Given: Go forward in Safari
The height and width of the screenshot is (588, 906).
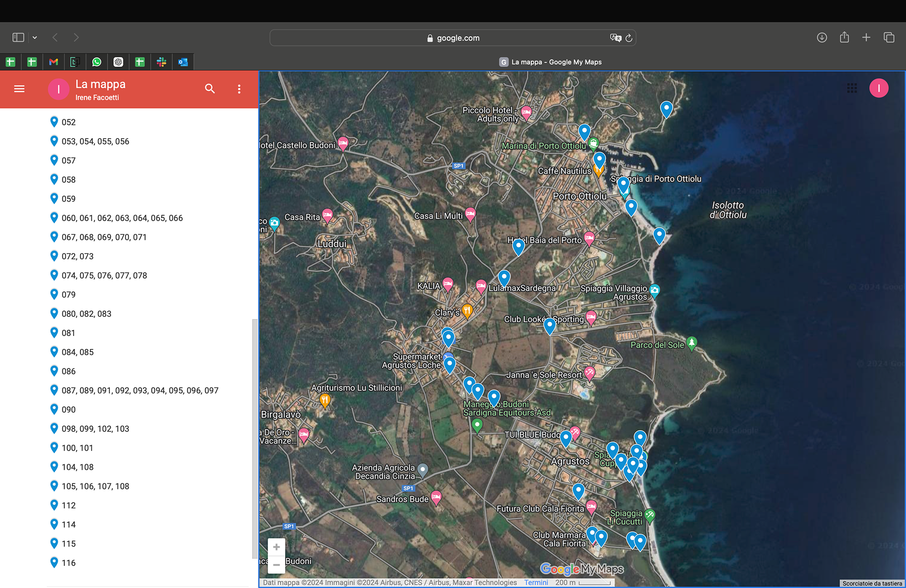Looking at the screenshot, I should click(x=76, y=37).
